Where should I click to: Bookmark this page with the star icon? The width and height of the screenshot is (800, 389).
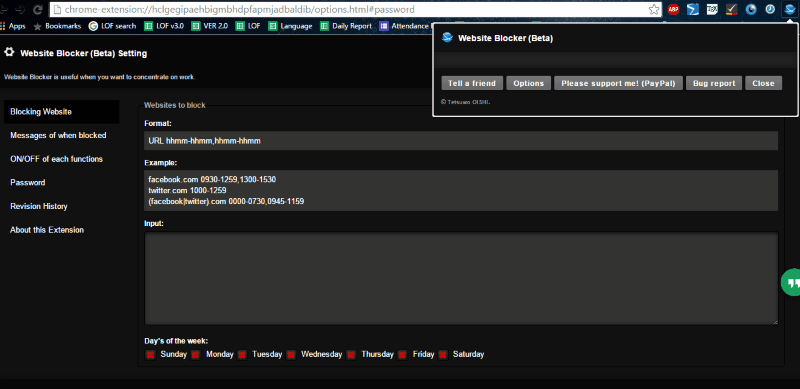tap(654, 9)
